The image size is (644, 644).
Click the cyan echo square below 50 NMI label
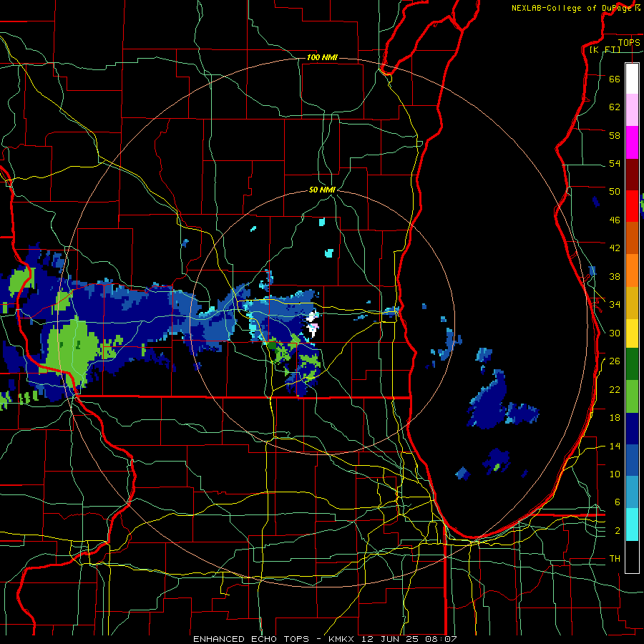(322, 223)
